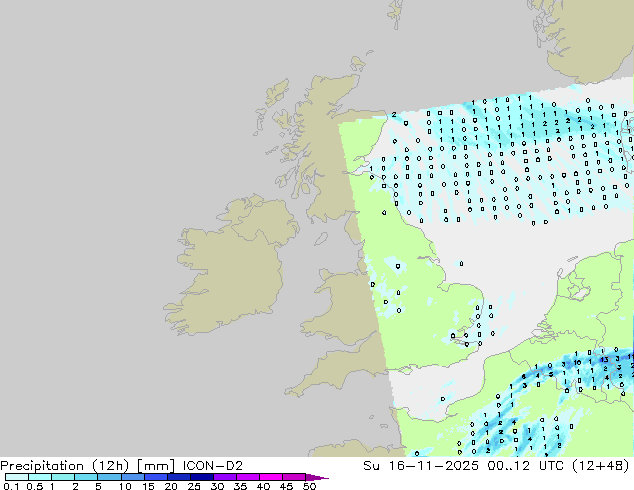Click the '13' precipitation value on the map
The height and width of the screenshot is (490, 634).
[x=604, y=359]
